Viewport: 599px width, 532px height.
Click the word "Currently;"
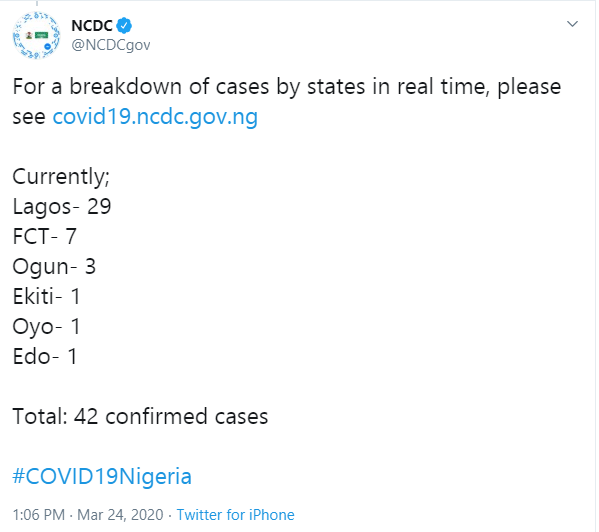click(61, 177)
